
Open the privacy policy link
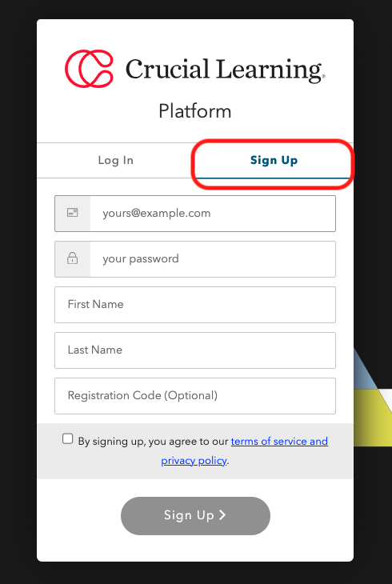pyautogui.click(x=194, y=461)
